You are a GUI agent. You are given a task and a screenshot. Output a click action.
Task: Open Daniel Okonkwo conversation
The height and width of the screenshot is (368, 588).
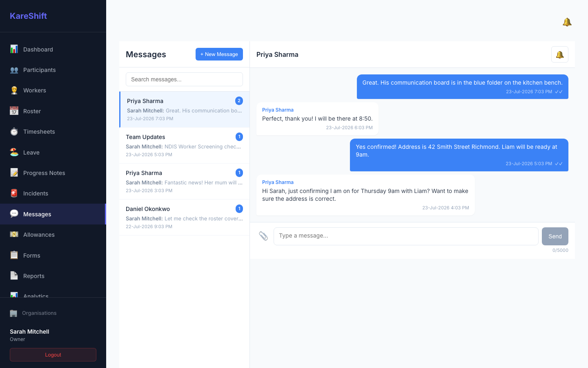click(x=184, y=218)
